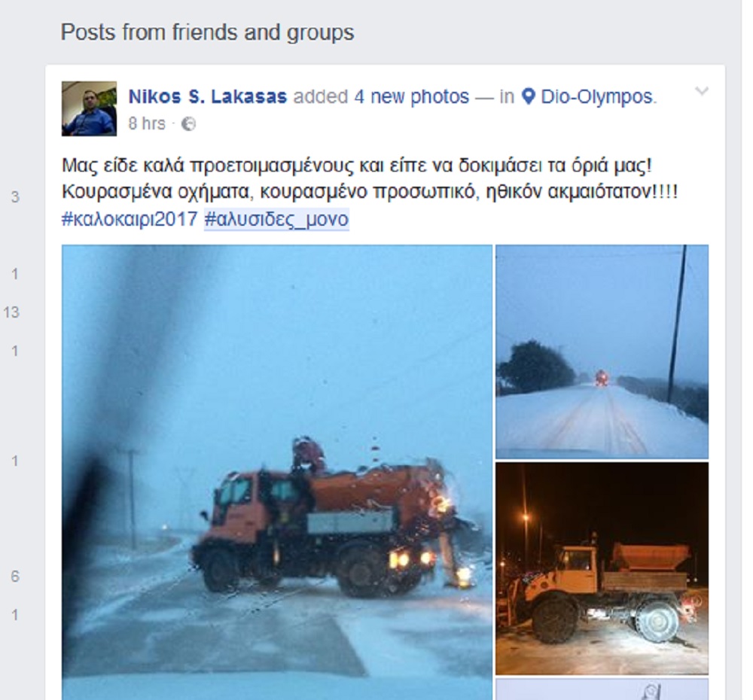Image resolution: width=753 pixels, height=700 pixels.
Task: Open the Dio-Olympos location link
Action: 596,96
